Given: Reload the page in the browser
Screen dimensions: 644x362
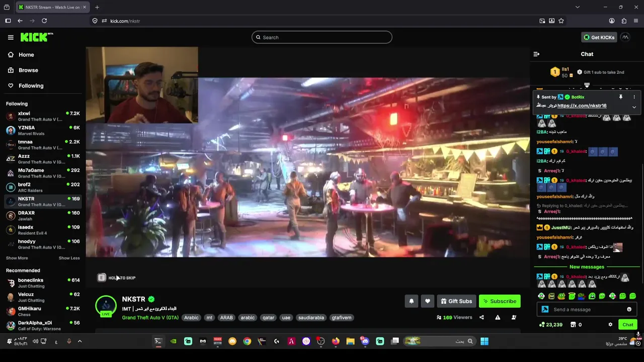Looking at the screenshot, I should click(x=44, y=21).
